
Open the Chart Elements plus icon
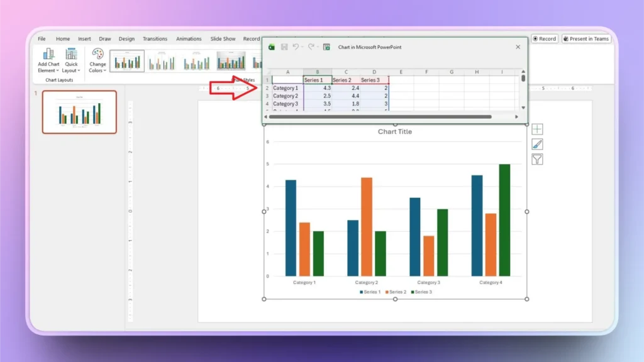537,129
